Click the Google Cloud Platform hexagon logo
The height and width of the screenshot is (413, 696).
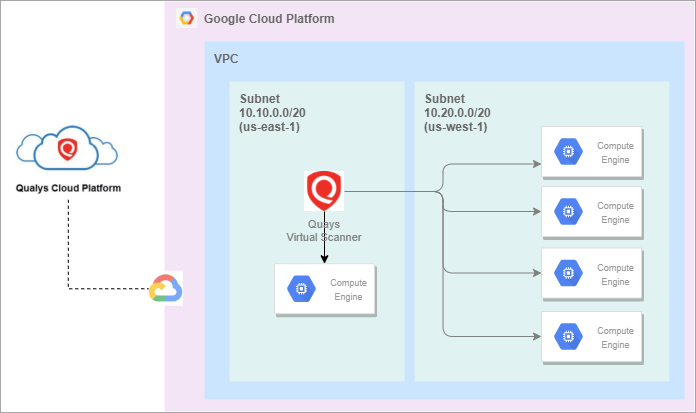tap(186, 18)
